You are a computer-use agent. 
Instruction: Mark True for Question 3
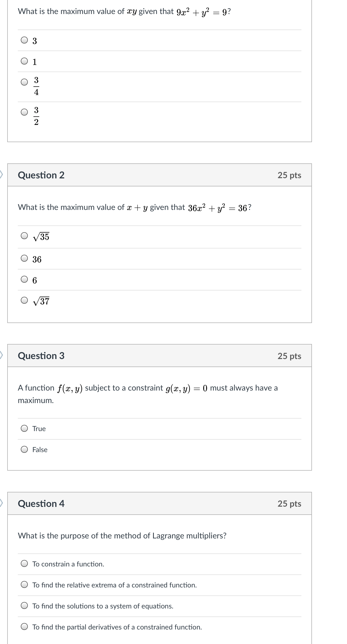24,429
